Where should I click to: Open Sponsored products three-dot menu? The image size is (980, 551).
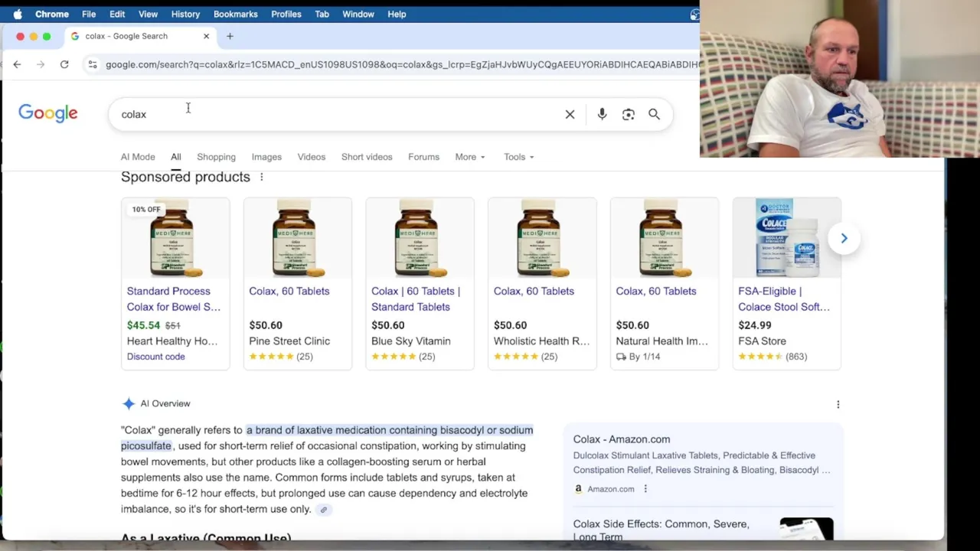coord(261,177)
